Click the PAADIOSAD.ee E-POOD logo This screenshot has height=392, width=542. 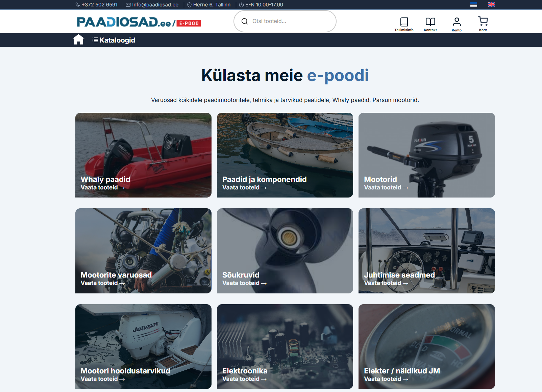139,22
